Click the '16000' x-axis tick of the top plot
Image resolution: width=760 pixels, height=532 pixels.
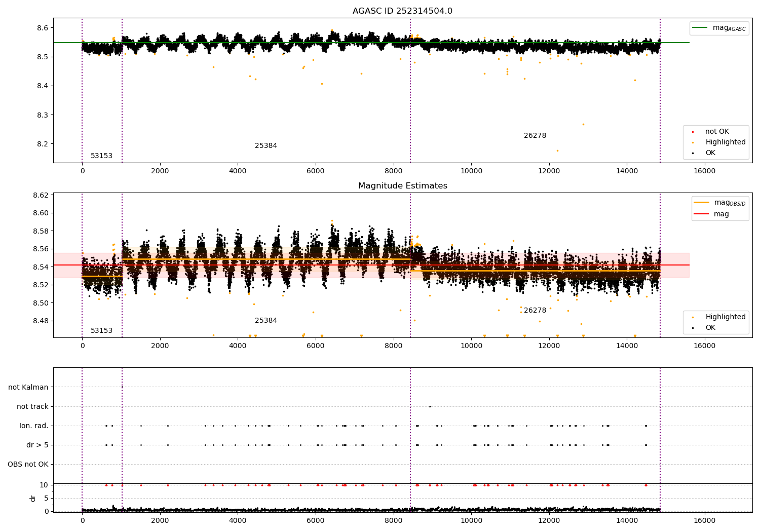(704, 171)
